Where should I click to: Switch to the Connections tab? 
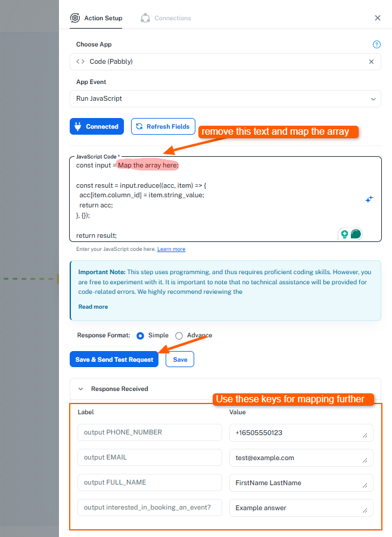172,18
